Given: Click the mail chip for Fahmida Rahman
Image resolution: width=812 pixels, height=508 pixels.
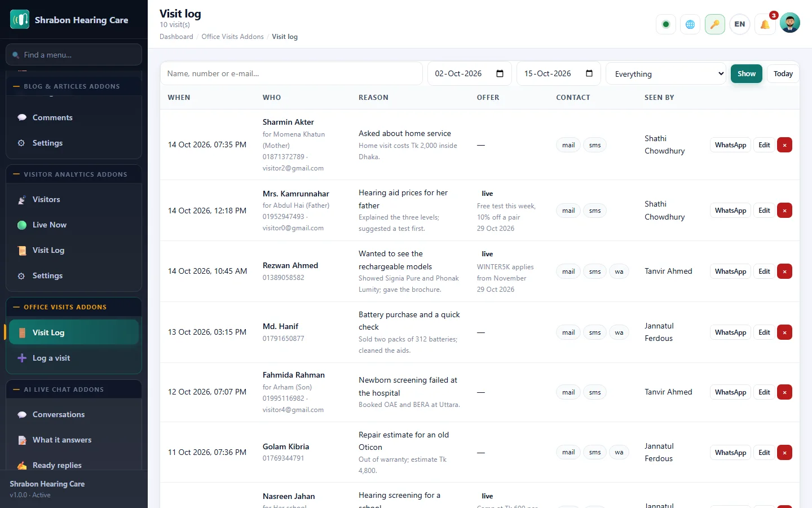Looking at the screenshot, I should coord(568,392).
